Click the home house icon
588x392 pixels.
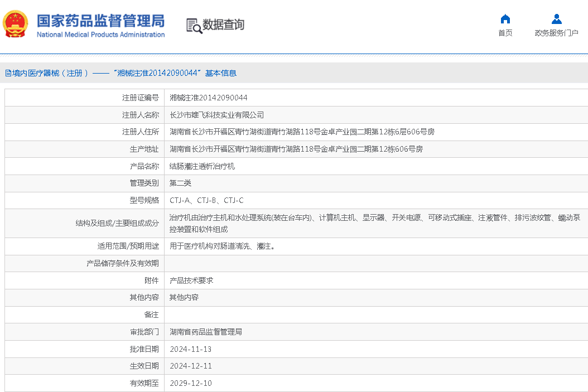coord(505,18)
